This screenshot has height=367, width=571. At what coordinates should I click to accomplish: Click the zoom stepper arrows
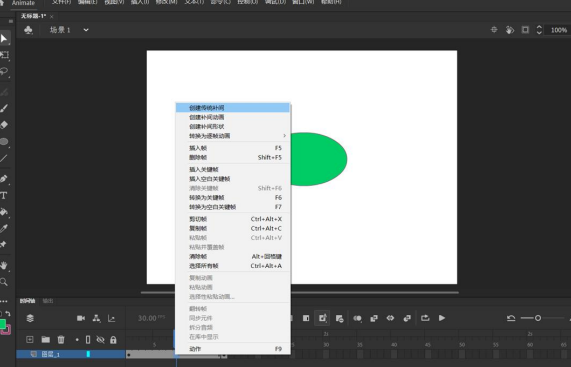pyautogui.click(x=539, y=30)
